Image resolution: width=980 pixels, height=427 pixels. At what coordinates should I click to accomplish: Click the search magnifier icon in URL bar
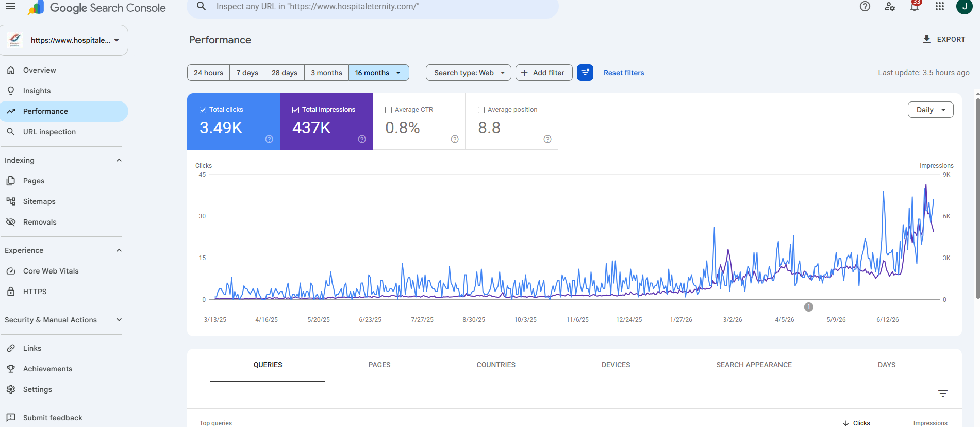point(202,6)
